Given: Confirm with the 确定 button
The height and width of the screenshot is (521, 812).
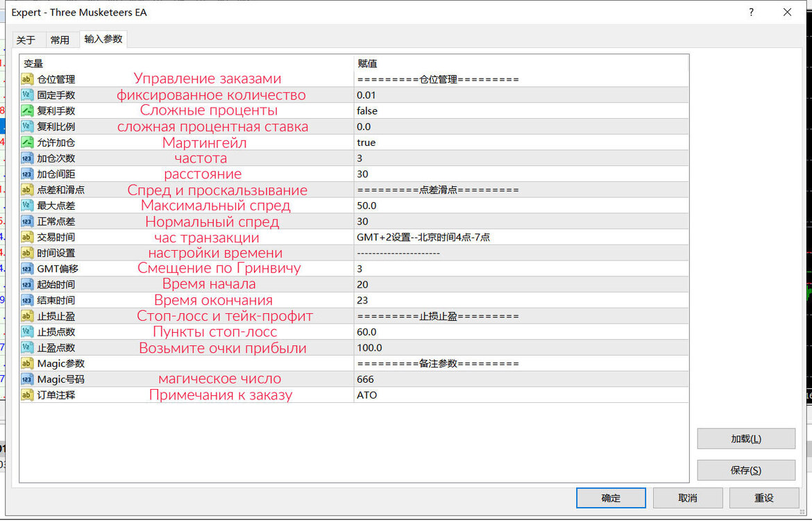Looking at the screenshot, I should point(611,498).
